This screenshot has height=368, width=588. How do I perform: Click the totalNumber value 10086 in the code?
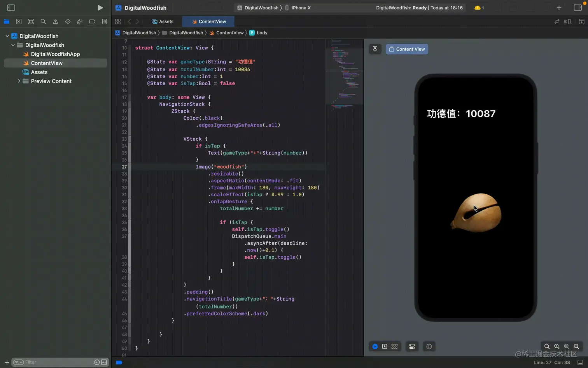(242, 69)
